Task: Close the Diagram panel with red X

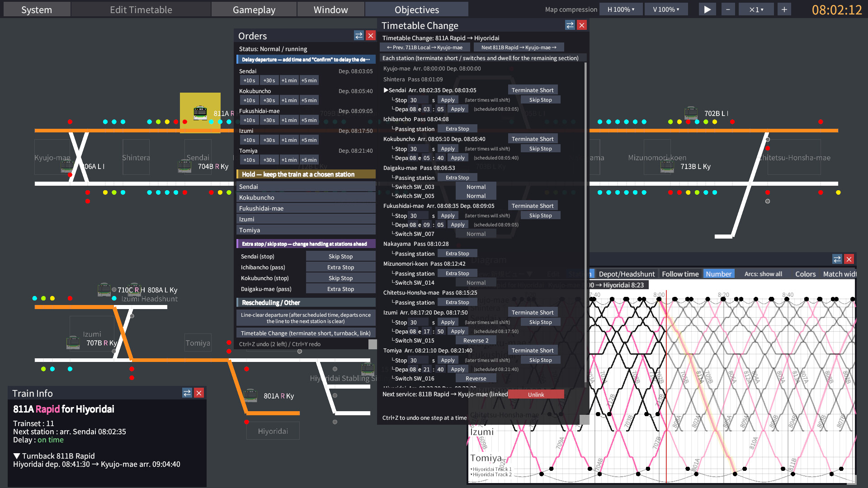Action: [x=849, y=259]
